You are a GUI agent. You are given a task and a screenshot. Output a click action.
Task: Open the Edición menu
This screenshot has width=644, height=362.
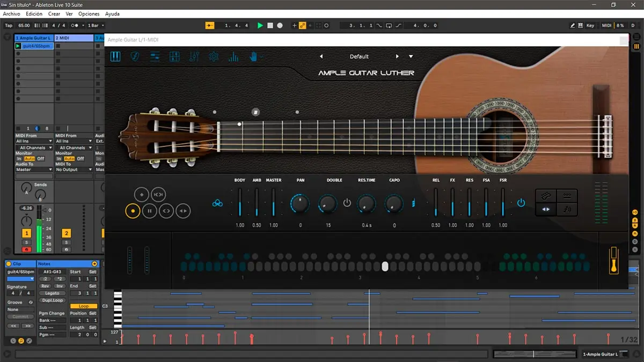coord(34,14)
